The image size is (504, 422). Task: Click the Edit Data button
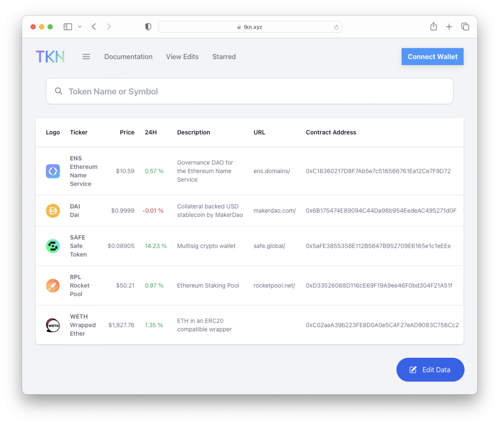[x=430, y=370]
